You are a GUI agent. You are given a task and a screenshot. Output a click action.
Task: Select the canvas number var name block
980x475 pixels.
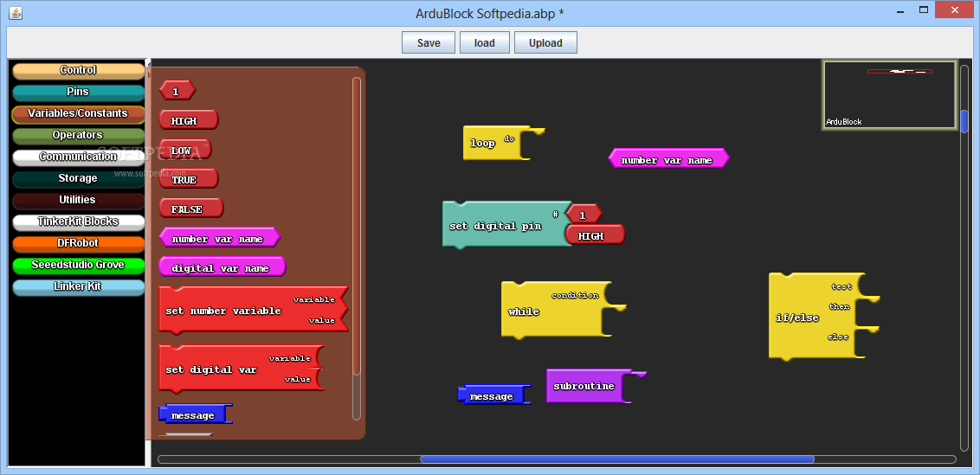[x=668, y=158]
